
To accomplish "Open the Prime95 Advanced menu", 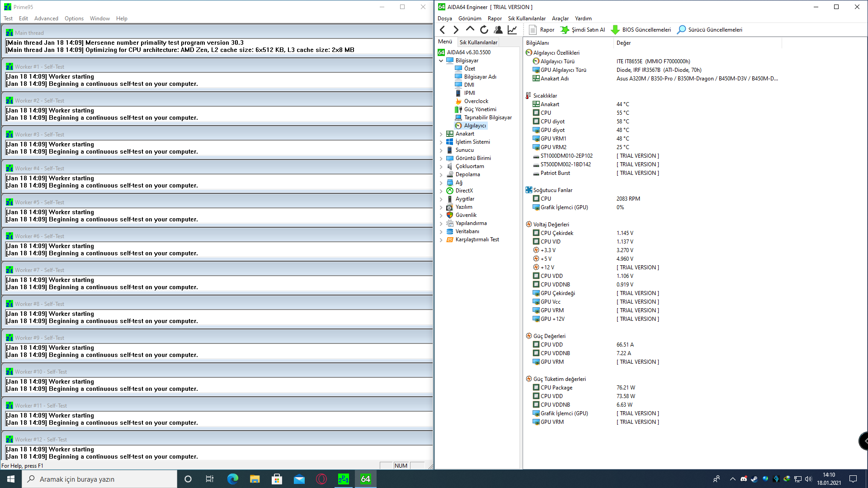I will (x=46, y=19).
